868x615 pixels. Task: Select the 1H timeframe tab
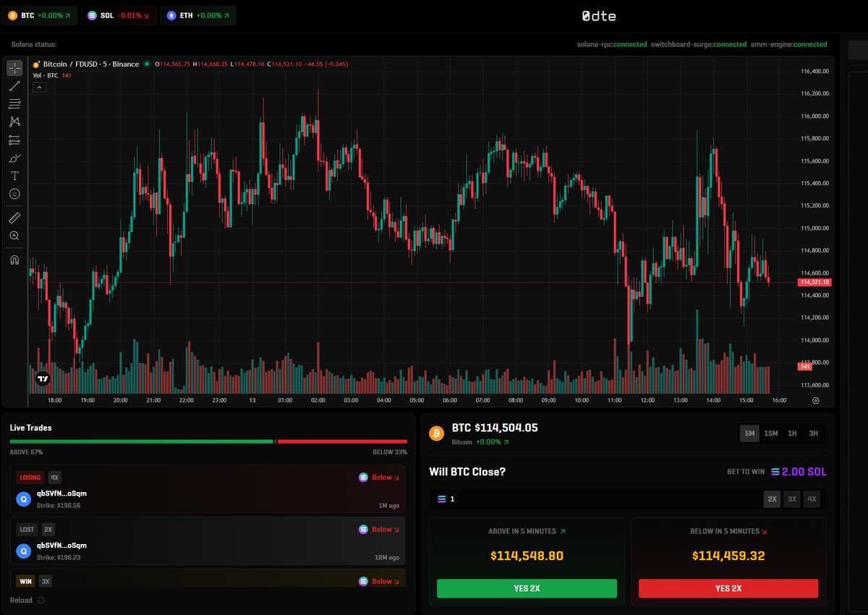pos(792,433)
